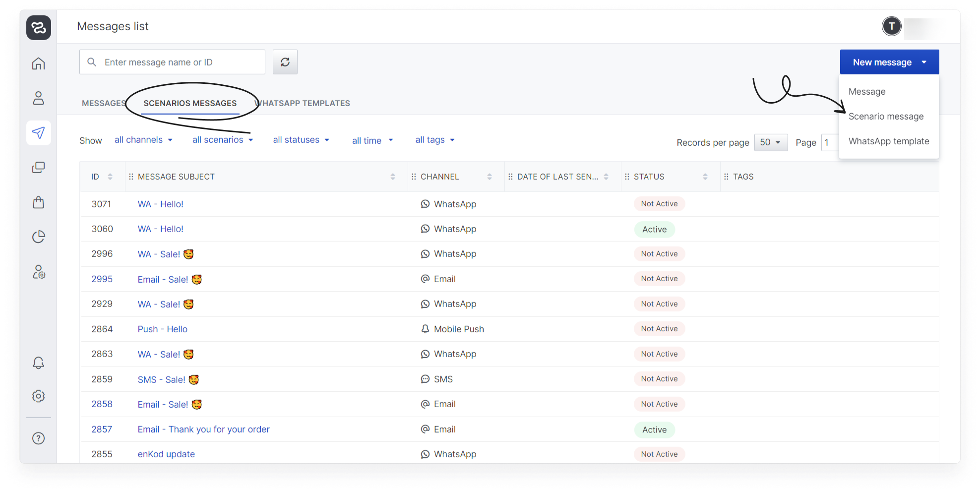Open message ID 2858 link

click(x=102, y=404)
